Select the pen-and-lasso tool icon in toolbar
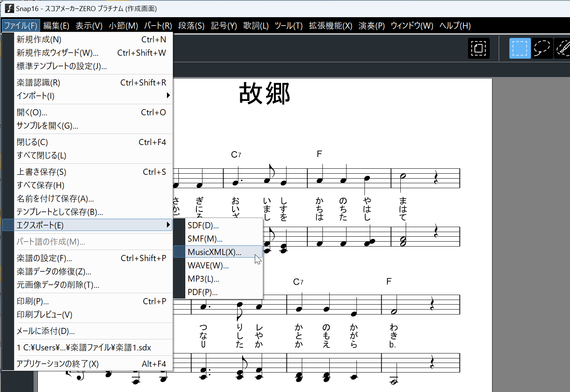570x392 pixels. 563,48
